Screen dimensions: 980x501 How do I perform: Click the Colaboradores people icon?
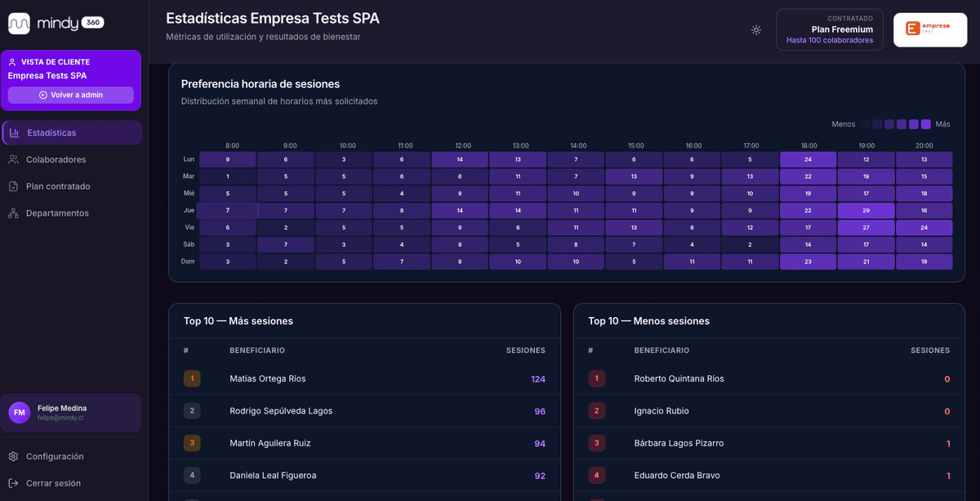coord(13,159)
